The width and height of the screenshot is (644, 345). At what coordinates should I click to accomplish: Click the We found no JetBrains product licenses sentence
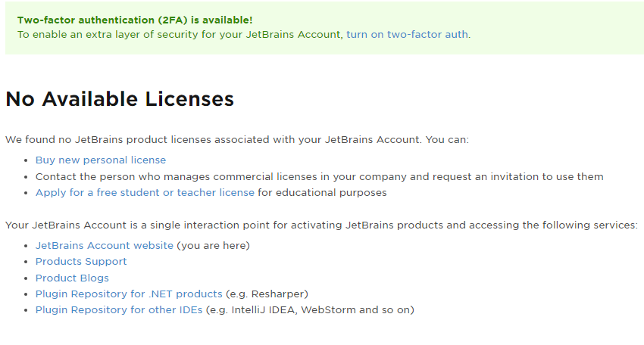[237, 139]
